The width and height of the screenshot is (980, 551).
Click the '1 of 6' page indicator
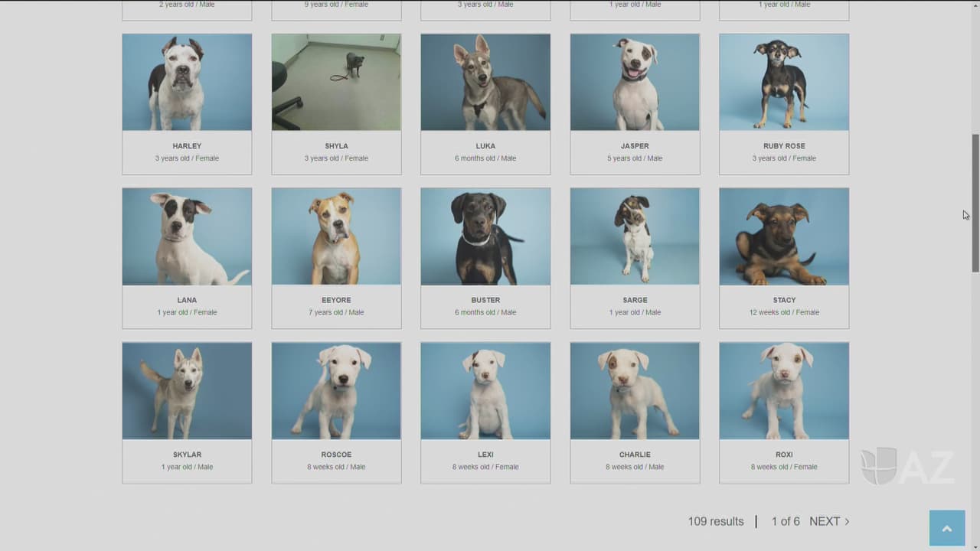point(785,521)
